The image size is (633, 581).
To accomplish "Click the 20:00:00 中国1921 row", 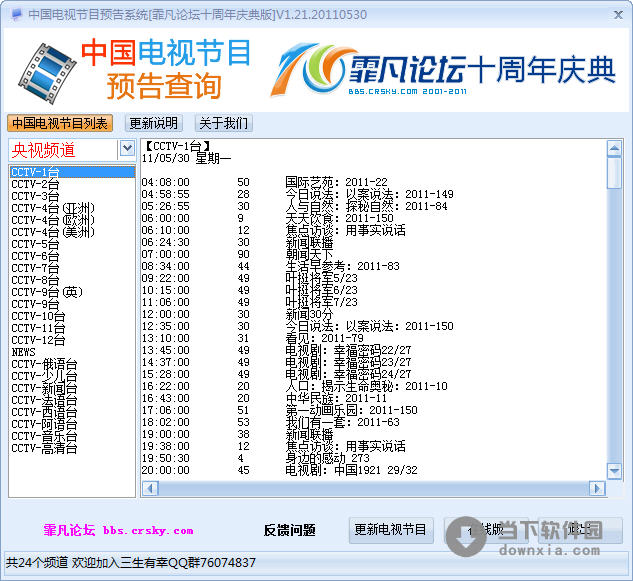I will click(279, 470).
